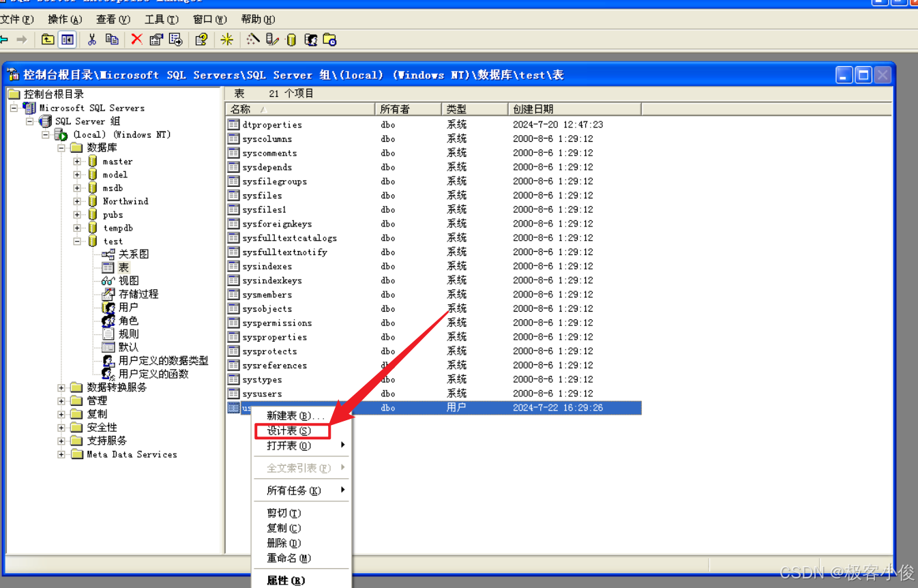Click the Export List toolbar icon
Viewport: 918px width, 588px height.
(x=175, y=40)
